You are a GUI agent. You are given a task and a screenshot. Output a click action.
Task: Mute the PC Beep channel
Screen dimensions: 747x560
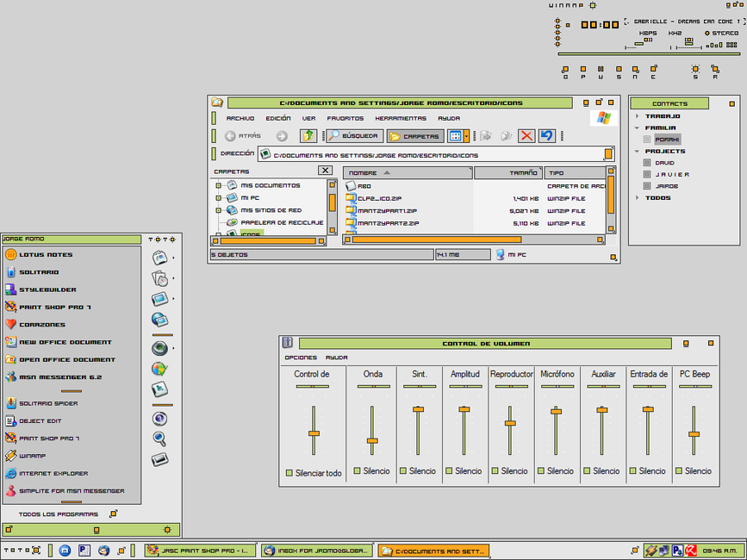point(679,470)
